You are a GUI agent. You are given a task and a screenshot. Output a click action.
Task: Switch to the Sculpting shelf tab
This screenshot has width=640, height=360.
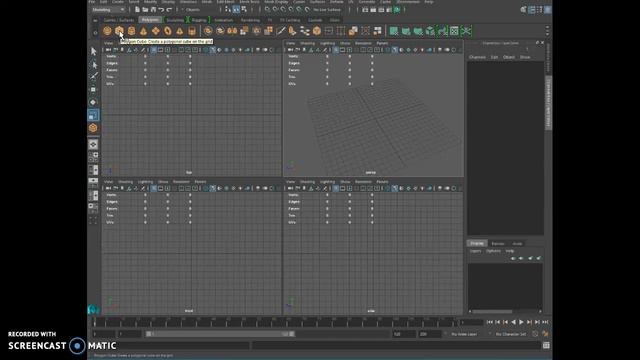pyautogui.click(x=175, y=20)
